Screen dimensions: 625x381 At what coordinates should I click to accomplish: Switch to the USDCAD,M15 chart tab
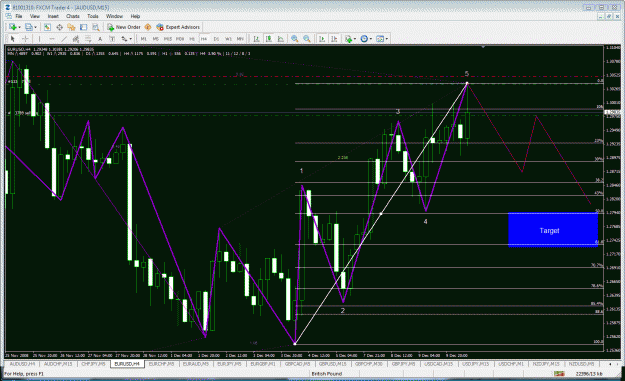coord(438,364)
